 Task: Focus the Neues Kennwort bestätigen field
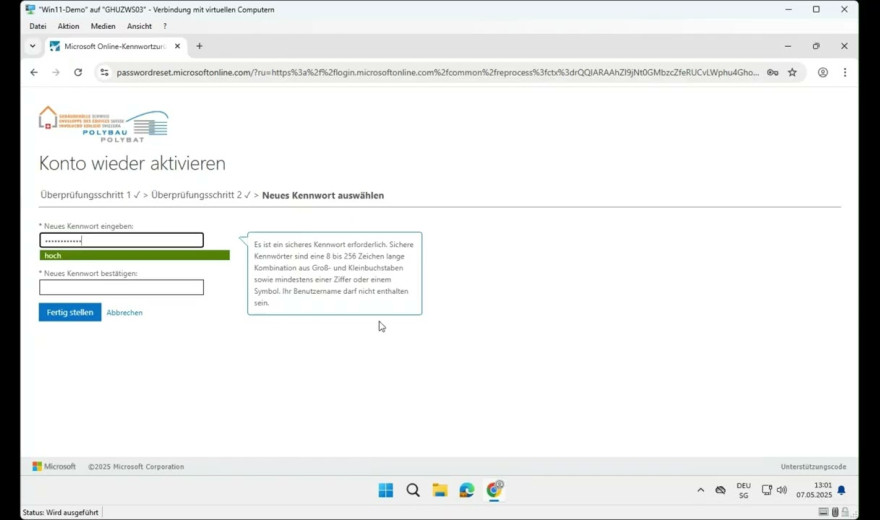(121, 288)
